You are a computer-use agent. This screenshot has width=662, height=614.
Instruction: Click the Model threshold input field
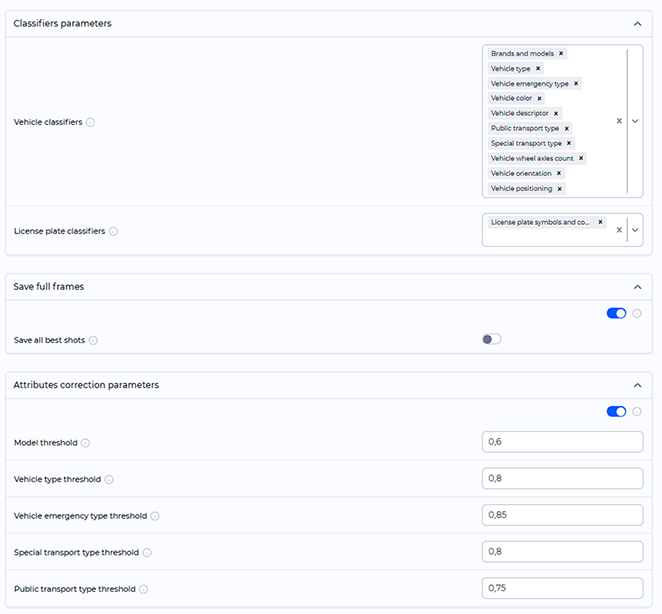pyautogui.click(x=562, y=442)
